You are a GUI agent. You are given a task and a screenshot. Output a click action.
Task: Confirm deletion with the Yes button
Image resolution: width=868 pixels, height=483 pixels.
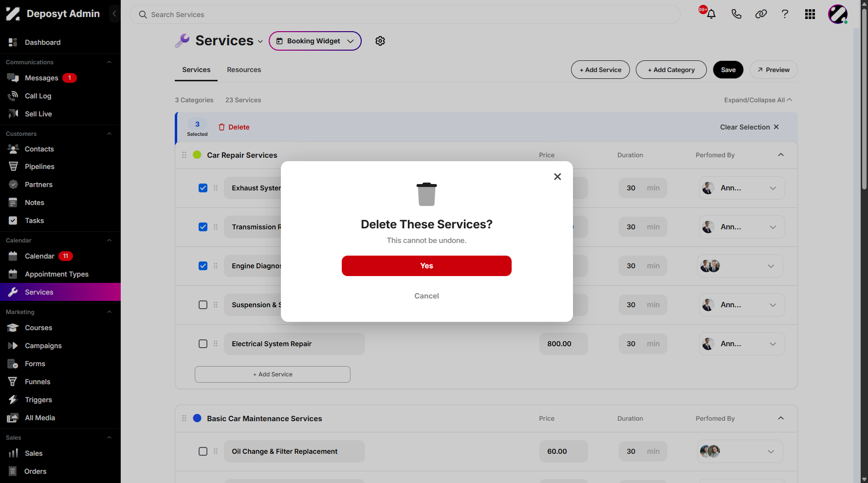coord(426,266)
